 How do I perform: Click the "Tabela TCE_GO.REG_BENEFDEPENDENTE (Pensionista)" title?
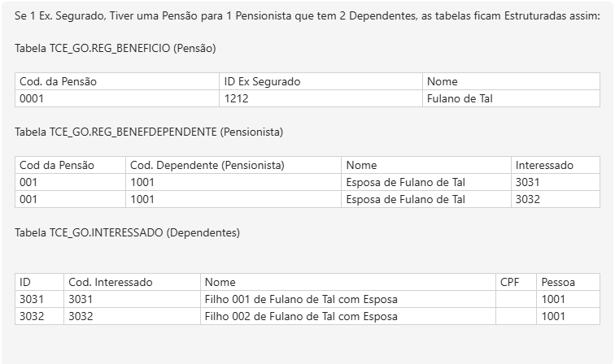[x=149, y=132]
